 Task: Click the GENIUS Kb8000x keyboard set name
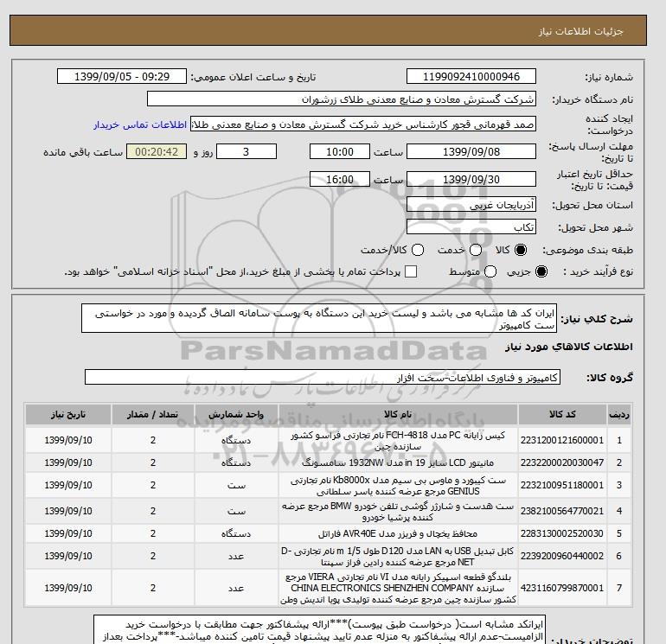[x=398, y=486]
